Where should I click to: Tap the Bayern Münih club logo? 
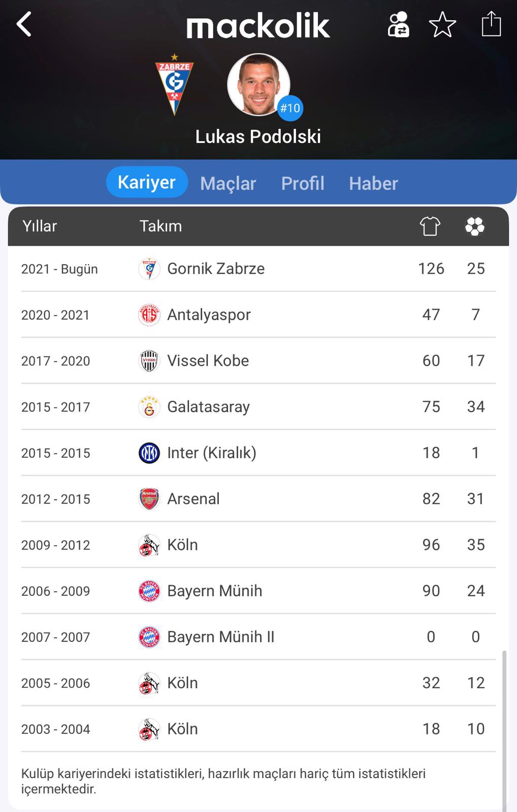coord(149,591)
